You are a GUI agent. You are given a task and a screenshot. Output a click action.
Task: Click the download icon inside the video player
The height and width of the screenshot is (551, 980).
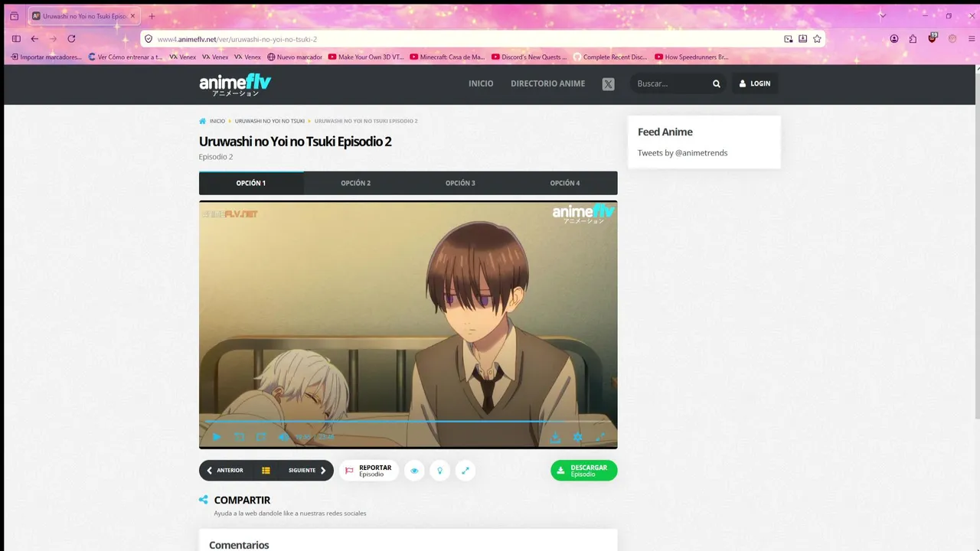[x=556, y=437]
